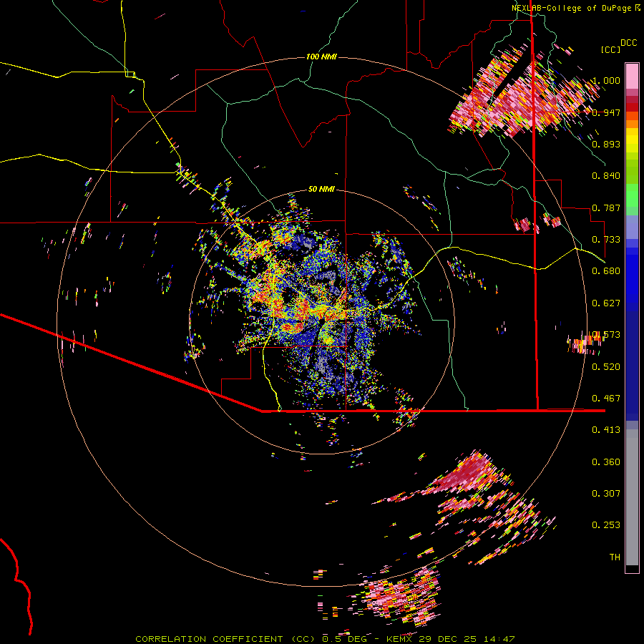Image resolution: width=644 pixels, height=644 pixels.
Task: Click the 0.413 legend value
Action: click(x=606, y=430)
